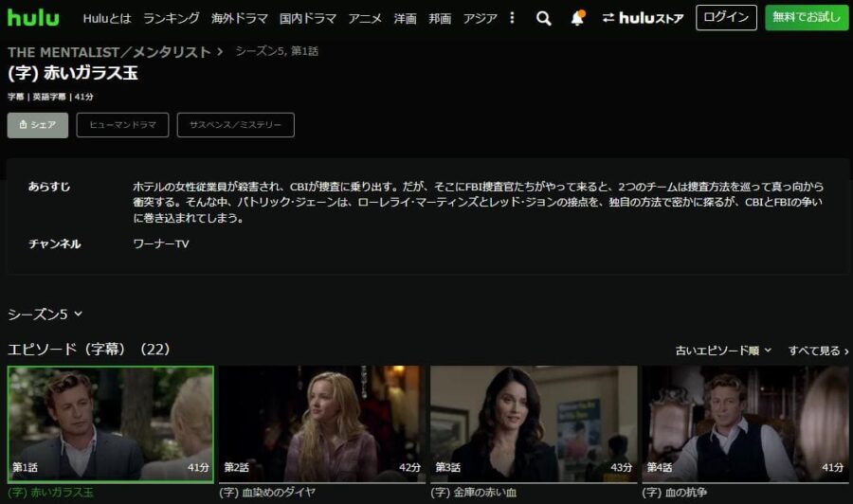
Task: Select the サスペンス/ミステリー genre tag
Action: 235,125
